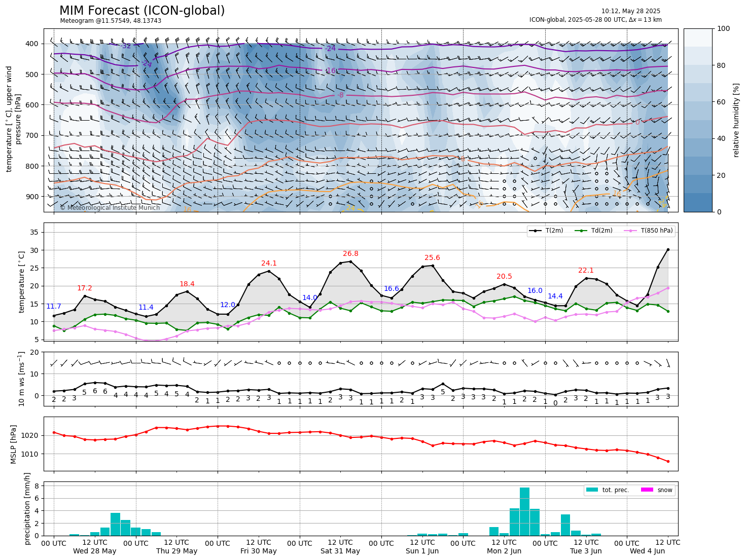Image resolution: width=745 pixels, height=560 pixels.
Task: Click the "80" tick on the humidity colorbar
Action: pyautogui.click(x=722, y=65)
